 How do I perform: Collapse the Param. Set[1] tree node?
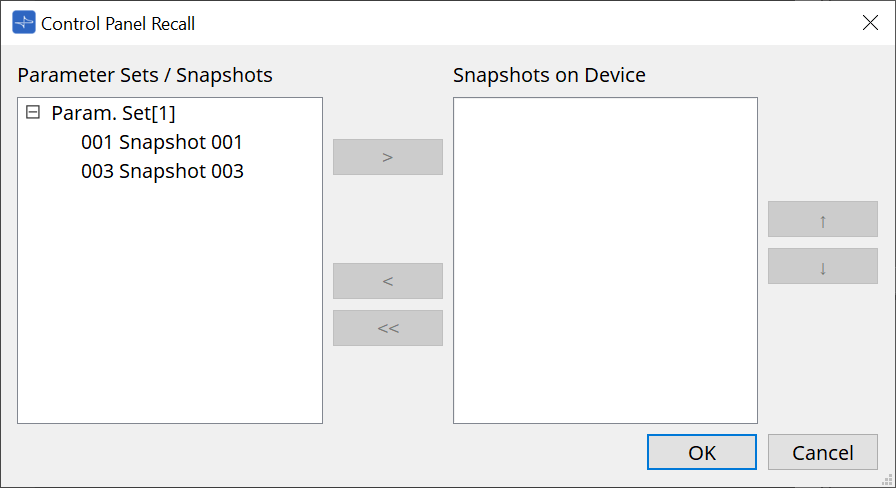[x=33, y=113]
